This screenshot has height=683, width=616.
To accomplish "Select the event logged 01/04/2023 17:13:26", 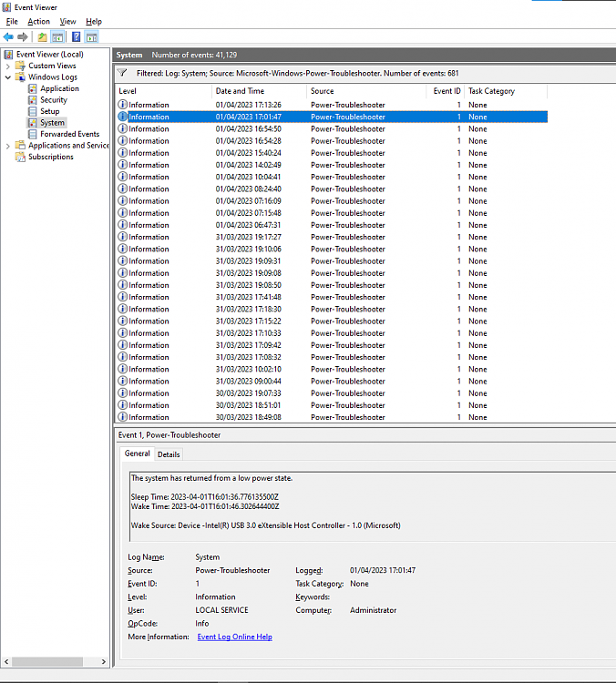I will (x=248, y=105).
